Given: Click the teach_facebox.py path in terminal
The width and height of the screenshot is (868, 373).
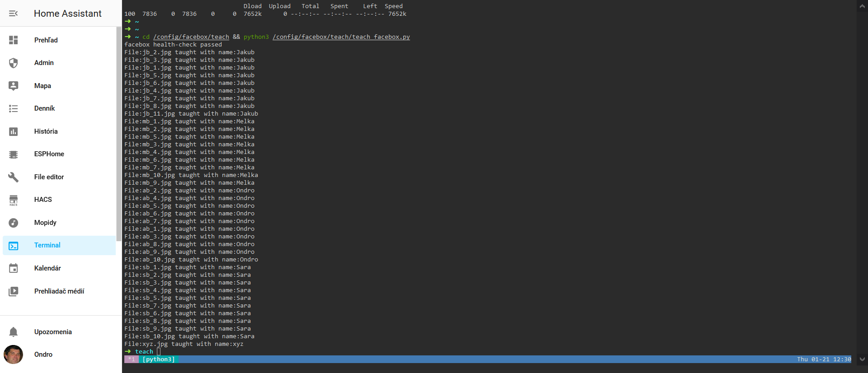Looking at the screenshot, I should coord(341,37).
